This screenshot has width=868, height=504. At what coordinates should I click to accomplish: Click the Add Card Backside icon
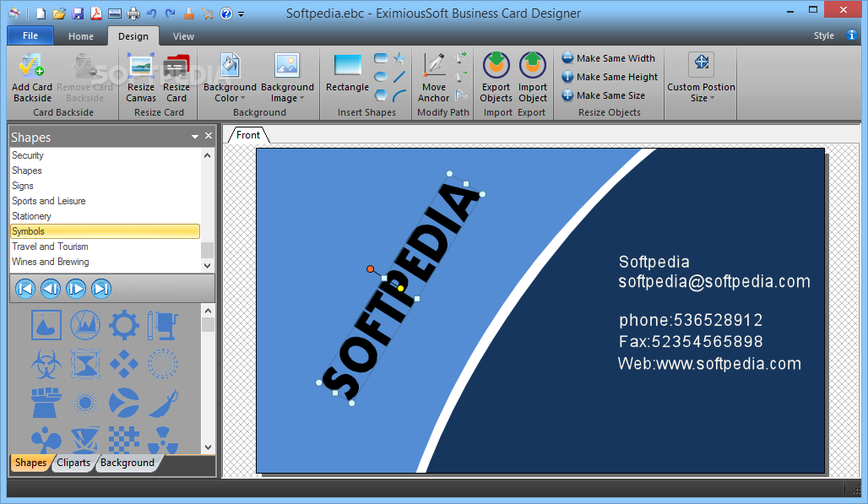click(x=31, y=65)
